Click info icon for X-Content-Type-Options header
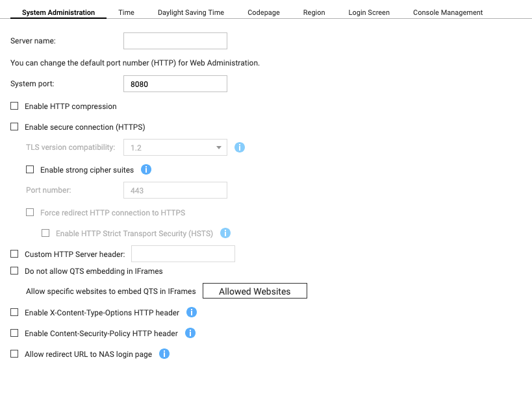This screenshot has height=403, width=532. (x=192, y=312)
